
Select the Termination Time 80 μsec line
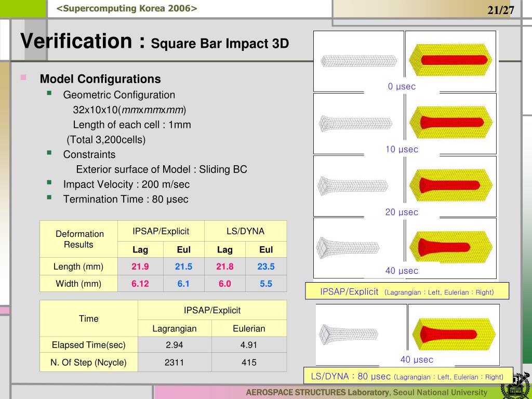[126, 199]
